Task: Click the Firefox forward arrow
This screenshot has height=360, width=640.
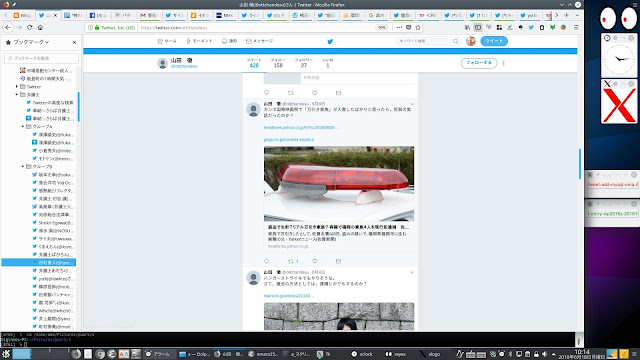Action: click(x=19, y=27)
